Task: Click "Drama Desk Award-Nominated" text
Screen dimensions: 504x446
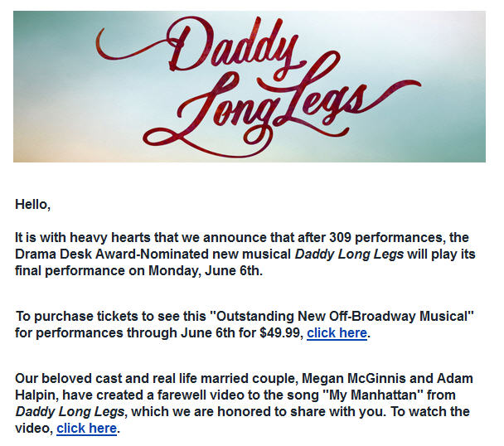Action: point(101,254)
